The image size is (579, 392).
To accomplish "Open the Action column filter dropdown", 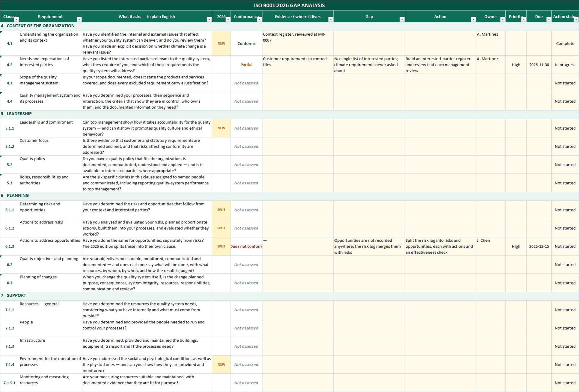I will (473, 19).
